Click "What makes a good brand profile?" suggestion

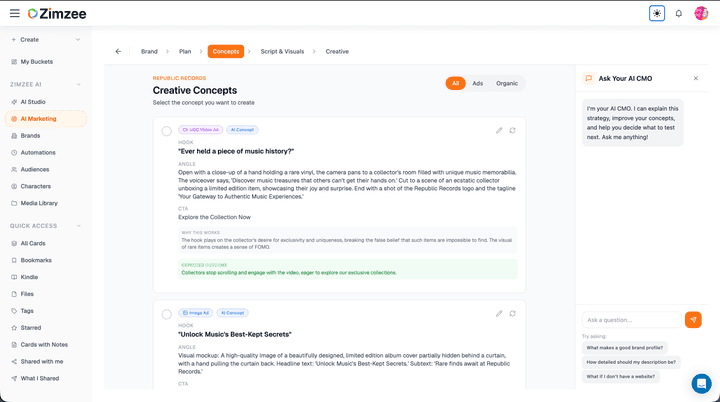[x=624, y=348]
